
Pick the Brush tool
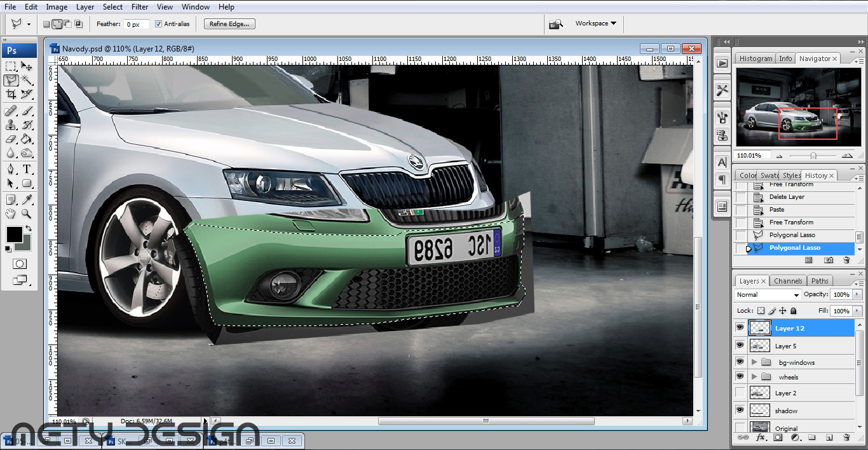[x=27, y=111]
